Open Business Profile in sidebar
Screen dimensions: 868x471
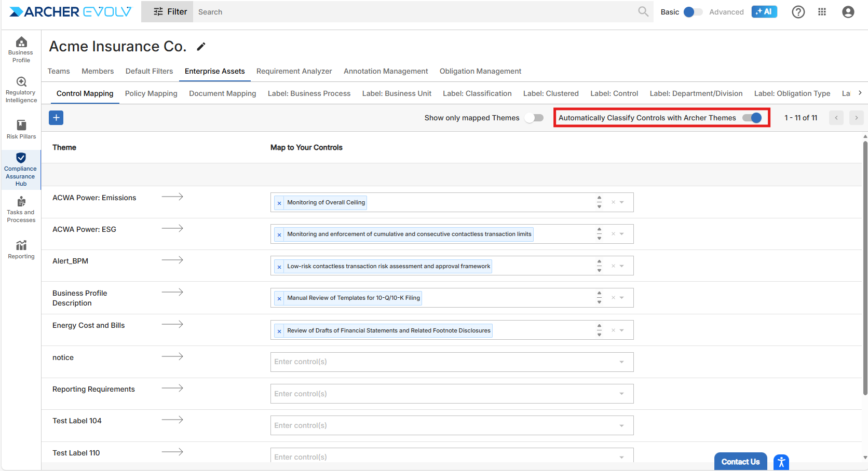click(21, 50)
